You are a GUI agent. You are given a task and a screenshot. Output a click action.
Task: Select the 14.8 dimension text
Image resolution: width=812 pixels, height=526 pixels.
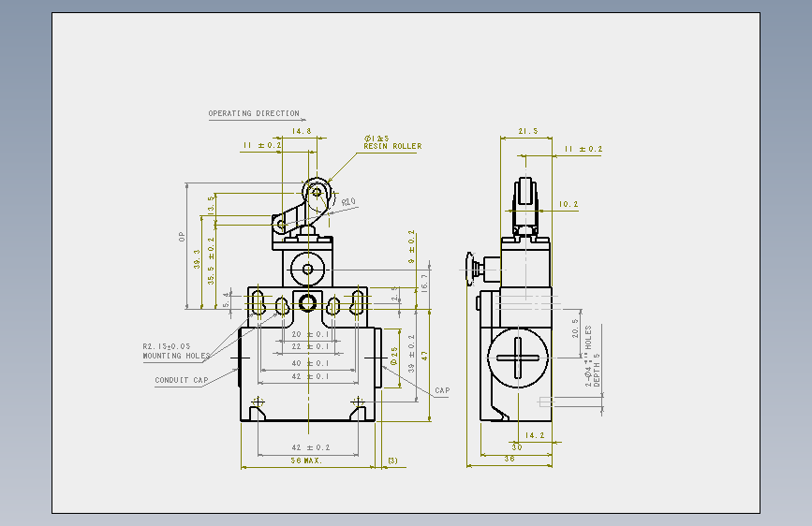pos(302,131)
